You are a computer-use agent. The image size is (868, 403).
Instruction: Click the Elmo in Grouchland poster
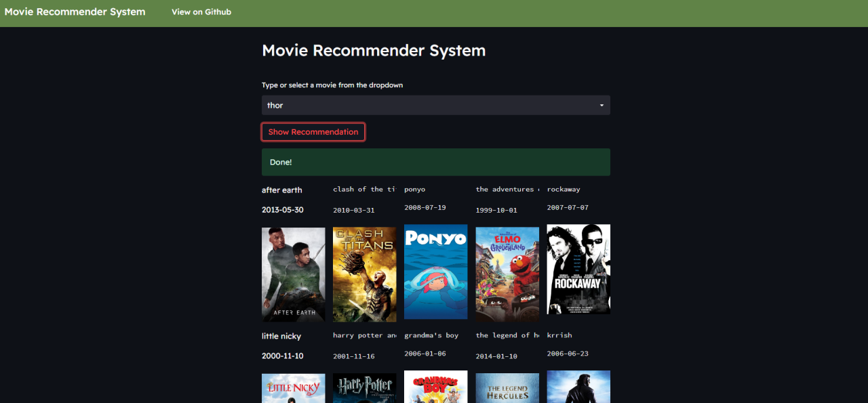[x=507, y=274]
